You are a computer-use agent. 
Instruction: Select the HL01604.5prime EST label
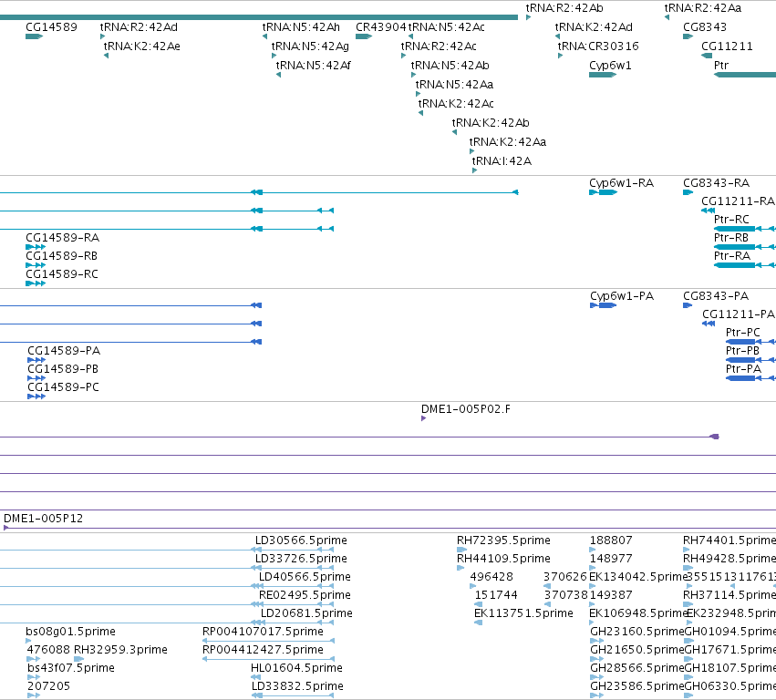(297, 669)
